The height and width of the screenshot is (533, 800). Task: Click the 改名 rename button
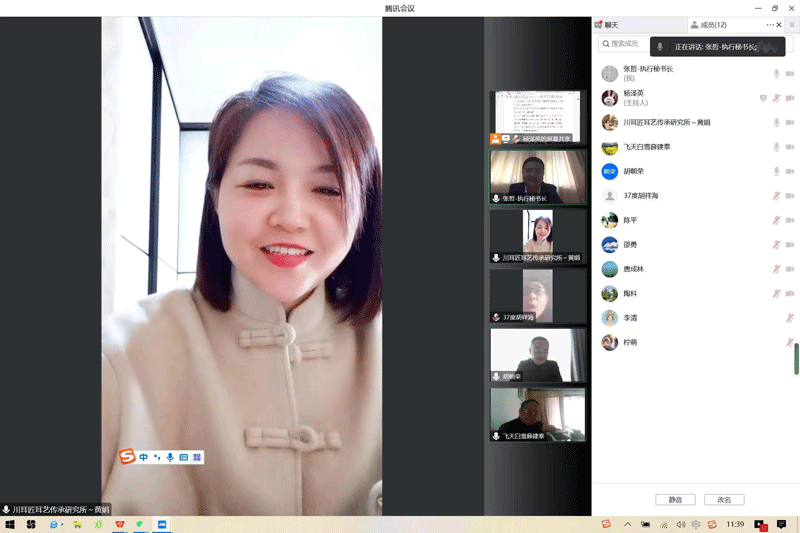724,500
